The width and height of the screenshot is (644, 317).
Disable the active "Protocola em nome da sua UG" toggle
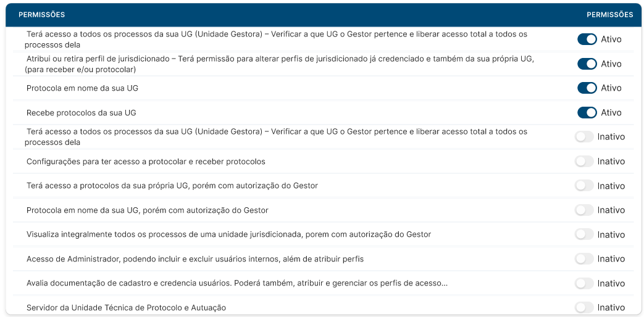587,88
